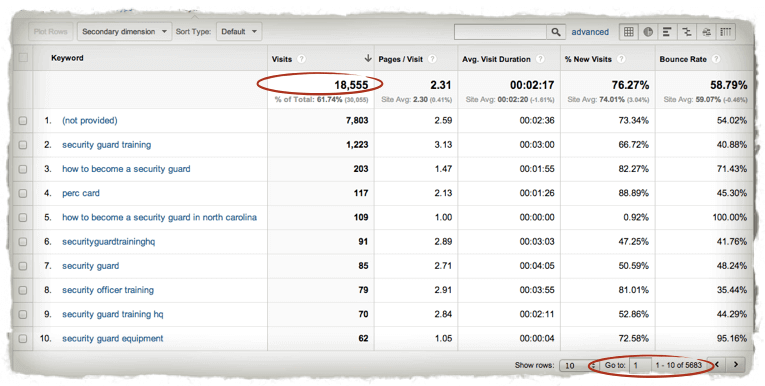The width and height of the screenshot is (765, 386).
Task: Open help for Pages / Visit column
Action: click(x=432, y=59)
